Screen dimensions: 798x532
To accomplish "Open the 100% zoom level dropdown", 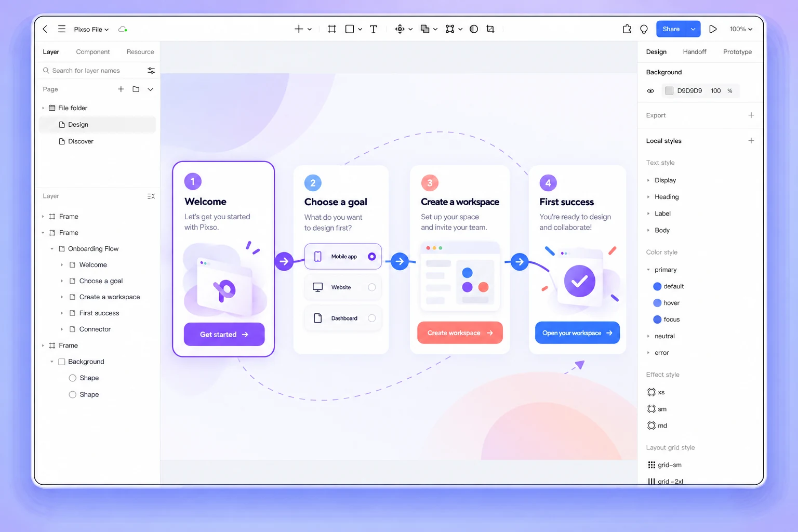I will coord(741,29).
